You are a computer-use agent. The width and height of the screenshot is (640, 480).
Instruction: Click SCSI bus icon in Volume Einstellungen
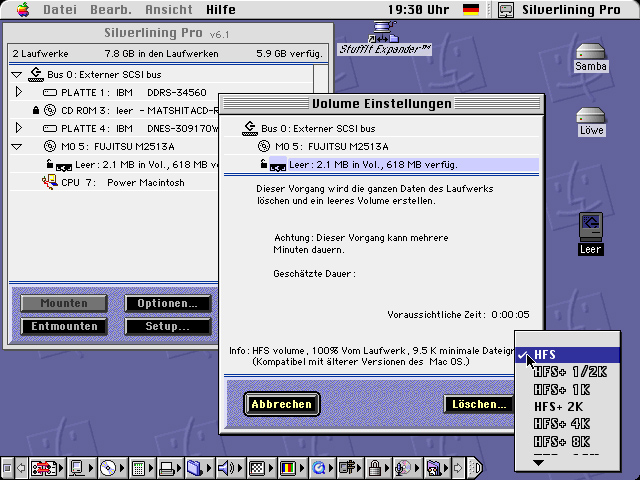(250, 128)
